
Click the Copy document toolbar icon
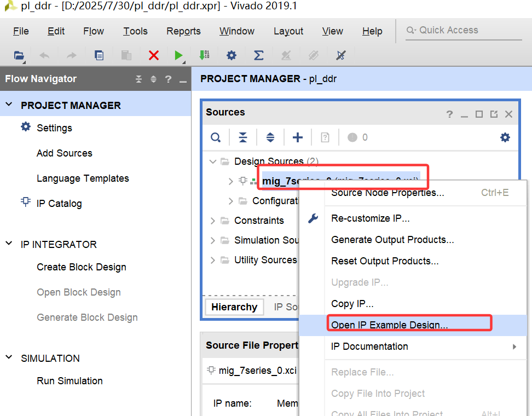pyautogui.click(x=99, y=55)
